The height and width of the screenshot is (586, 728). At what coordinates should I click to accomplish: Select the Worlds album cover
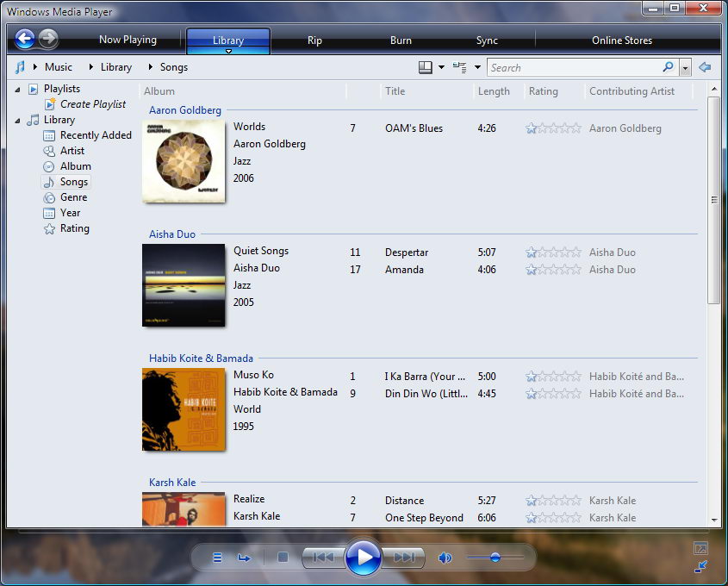point(184,162)
